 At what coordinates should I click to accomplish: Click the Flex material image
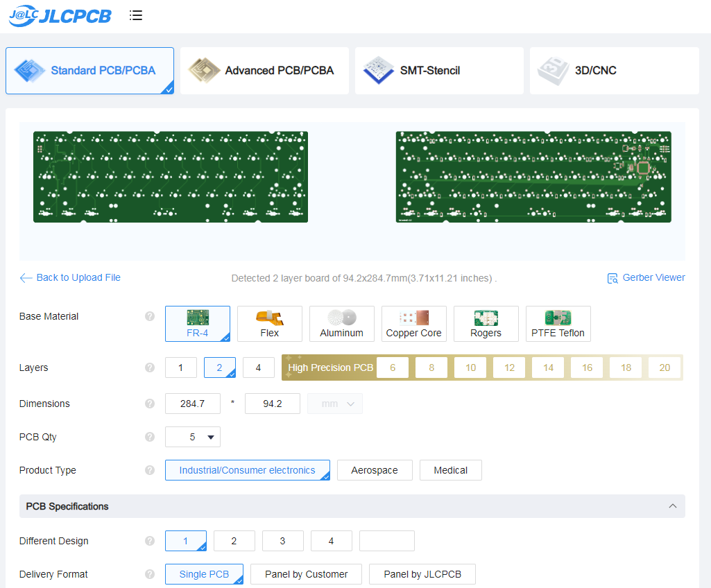(x=270, y=318)
